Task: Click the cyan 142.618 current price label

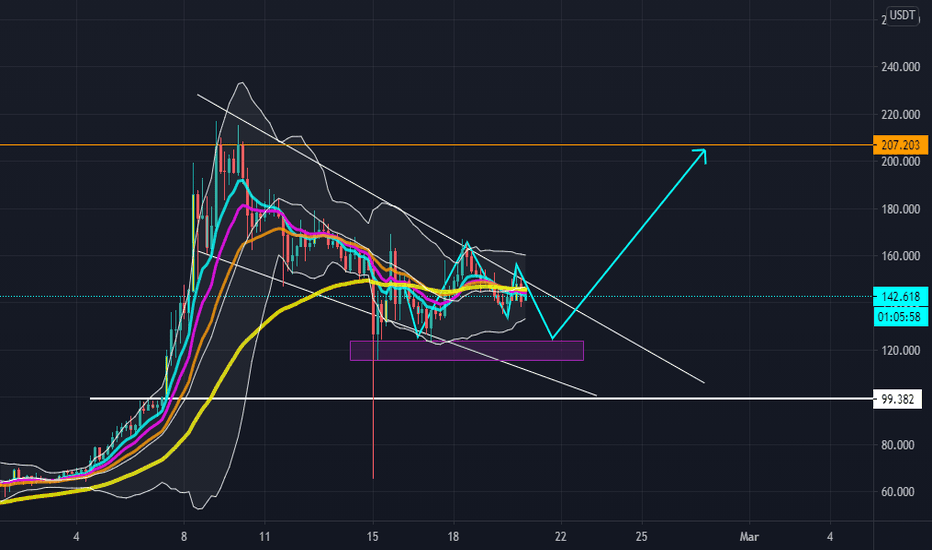Action: click(x=900, y=296)
